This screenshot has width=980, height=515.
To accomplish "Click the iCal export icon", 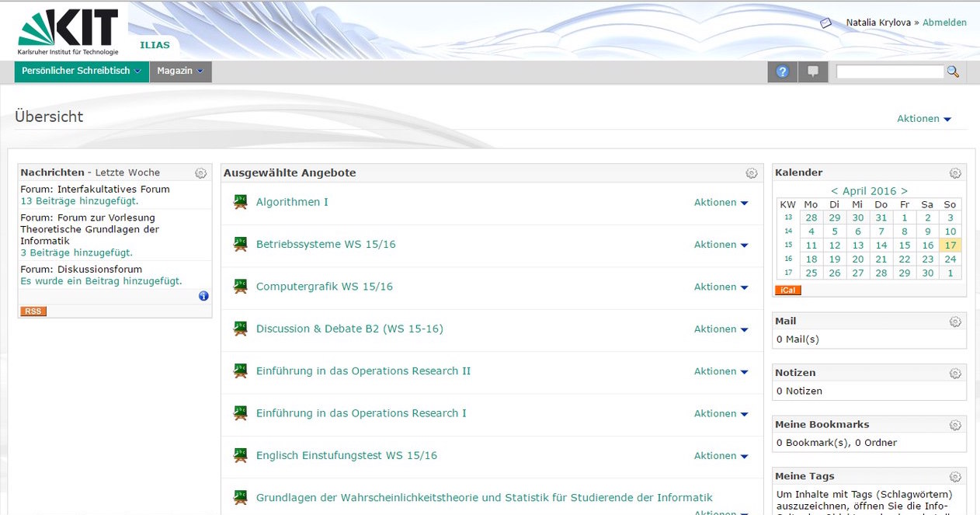I will point(787,291).
